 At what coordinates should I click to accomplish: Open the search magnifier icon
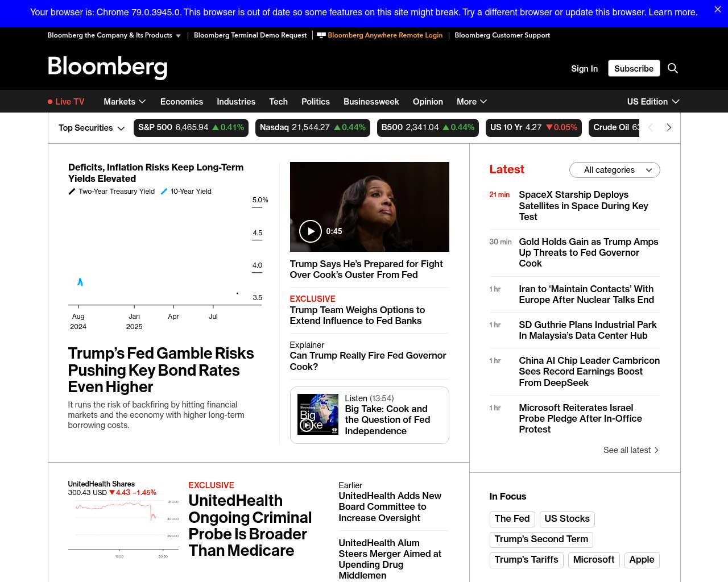click(x=673, y=68)
